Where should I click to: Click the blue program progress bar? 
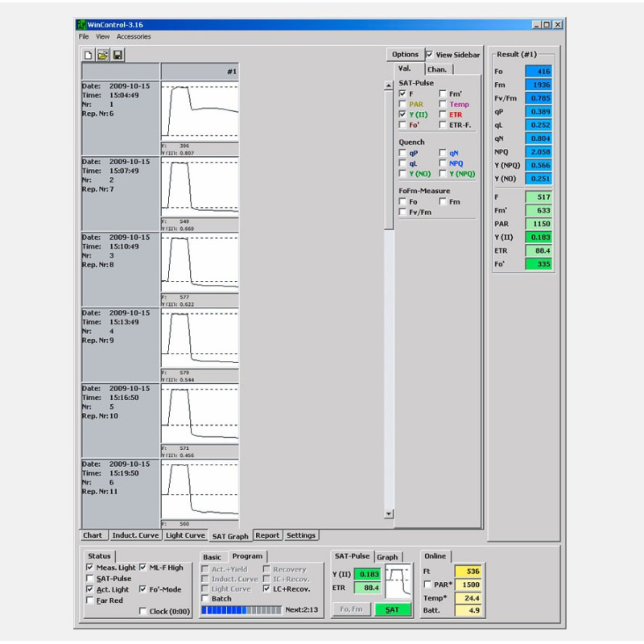pyautogui.click(x=241, y=610)
